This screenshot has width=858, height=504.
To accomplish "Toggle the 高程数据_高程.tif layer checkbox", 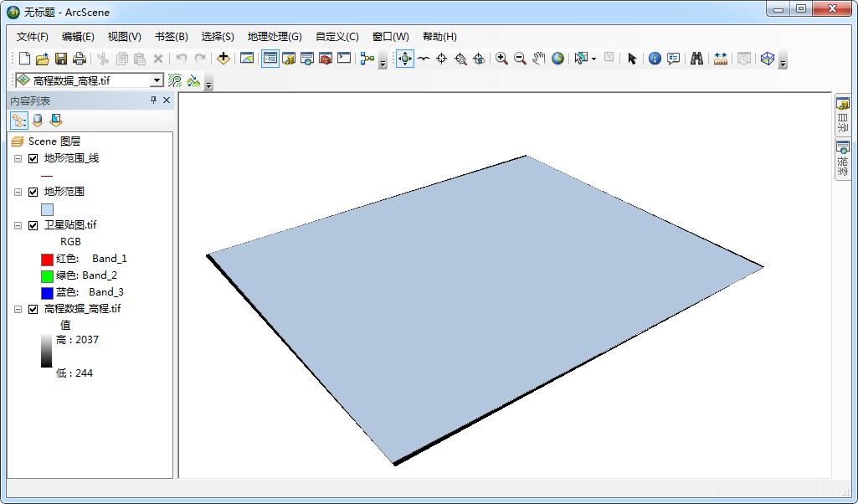I will (33, 309).
